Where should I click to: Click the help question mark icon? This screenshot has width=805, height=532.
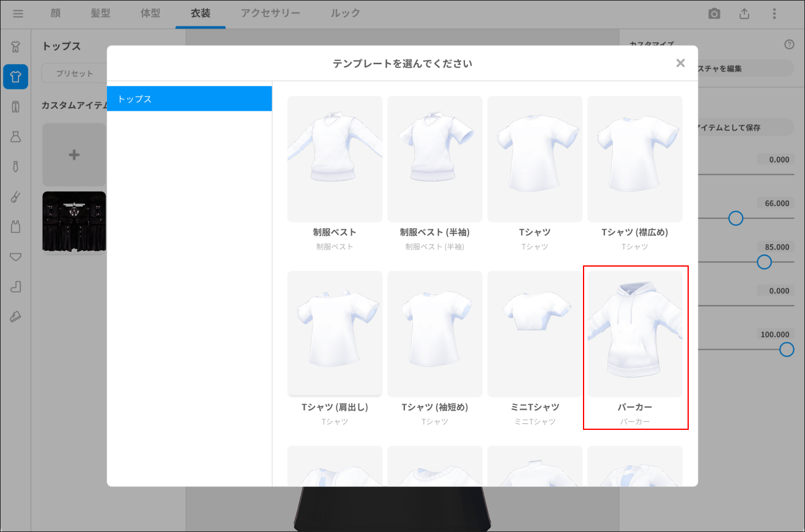point(788,45)
